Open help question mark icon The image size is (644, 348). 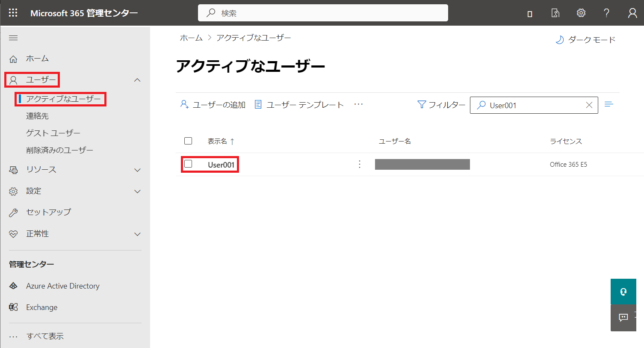point(606,13)
